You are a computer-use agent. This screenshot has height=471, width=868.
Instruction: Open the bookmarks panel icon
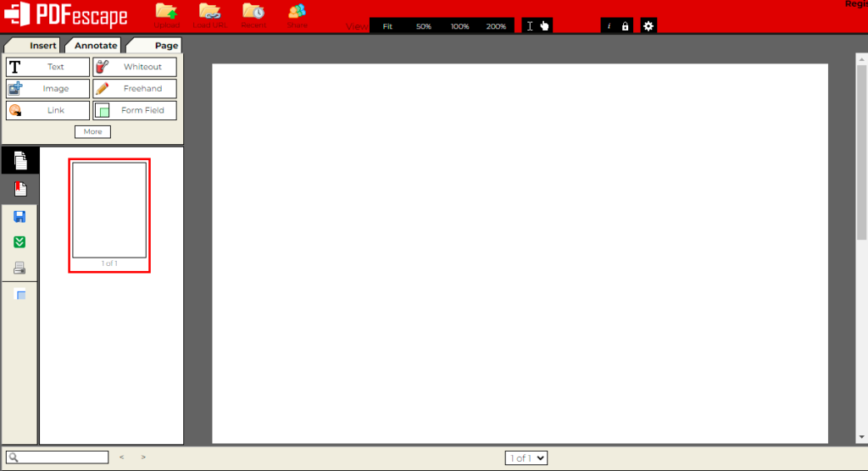coord(20,295)
